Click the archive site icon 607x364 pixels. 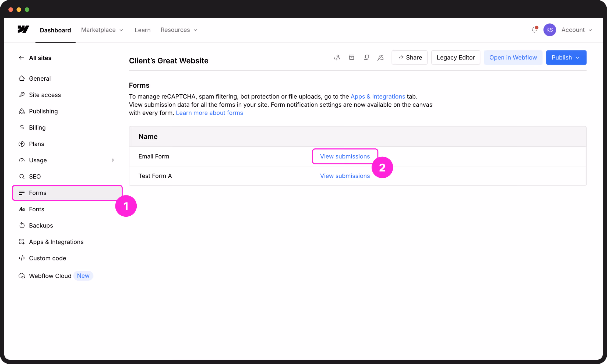coord(352,57)
